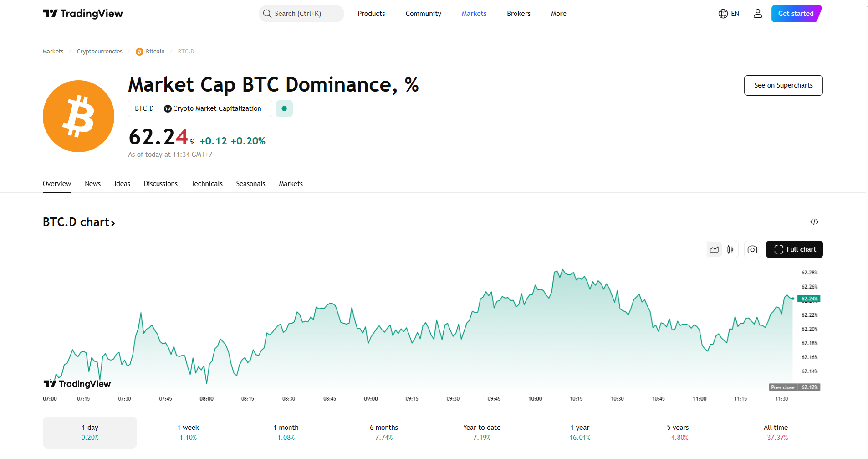Screen dimensions: 868x459
Task: Click Get started button
Action: pyautogui.click(x=796, y=14)
